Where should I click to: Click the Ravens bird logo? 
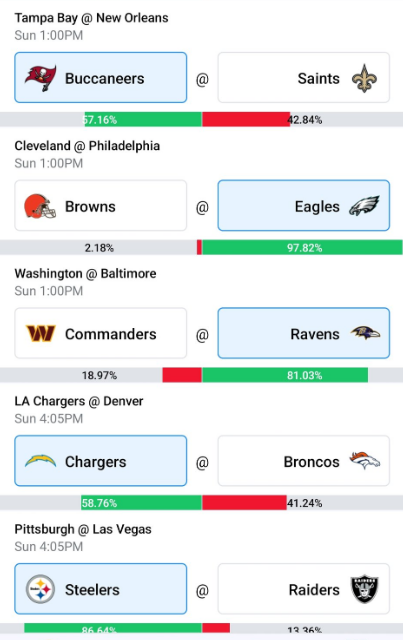pos(365,333)
